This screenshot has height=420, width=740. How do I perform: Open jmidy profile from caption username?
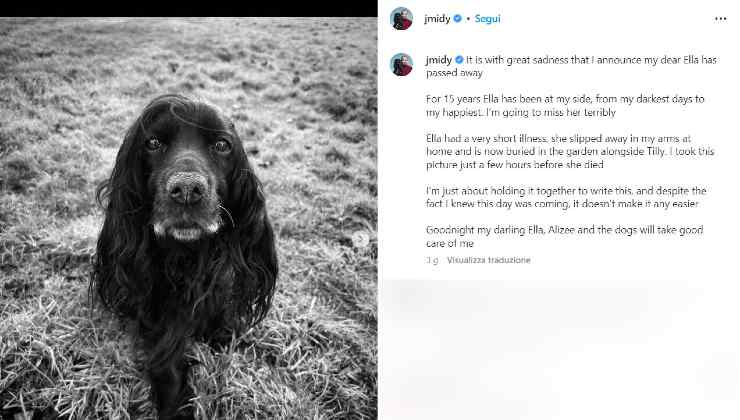click(439, 60)
